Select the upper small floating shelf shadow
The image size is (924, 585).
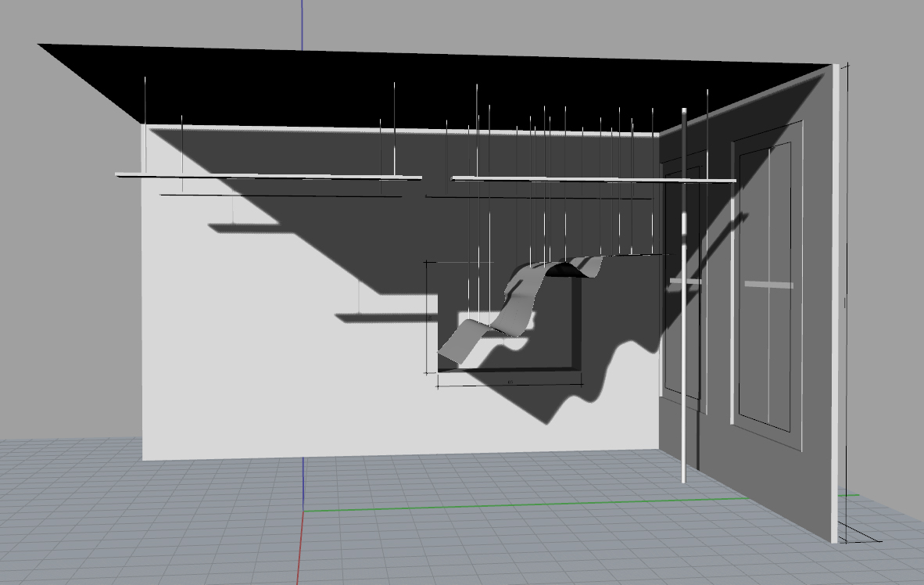click(x=242, y=228)
